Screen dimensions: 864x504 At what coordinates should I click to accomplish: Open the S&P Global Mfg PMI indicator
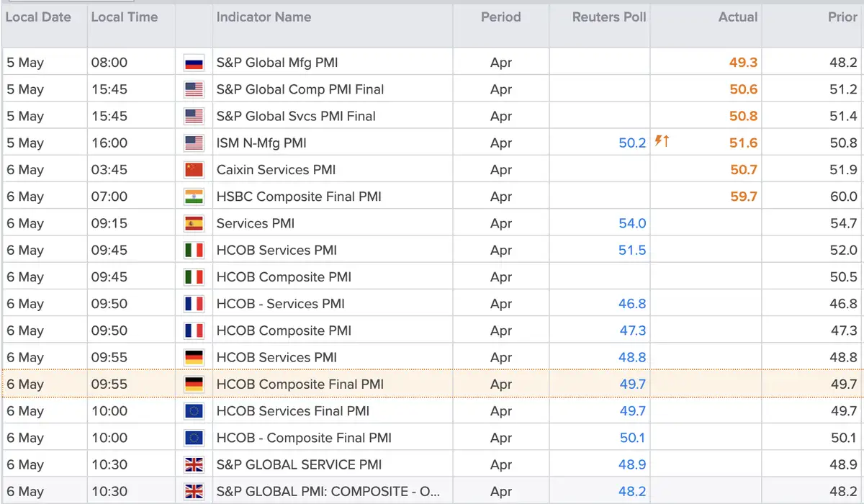coord(277,63)
